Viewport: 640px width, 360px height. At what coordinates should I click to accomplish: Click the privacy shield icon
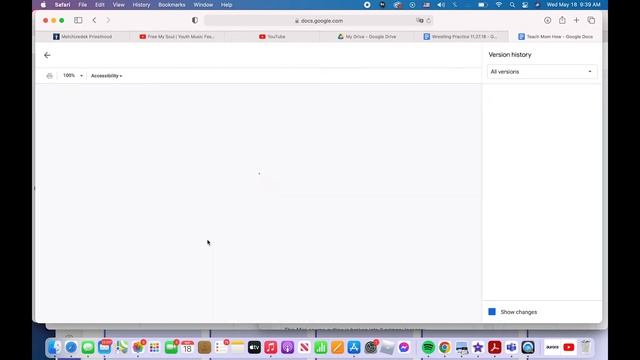195,20
